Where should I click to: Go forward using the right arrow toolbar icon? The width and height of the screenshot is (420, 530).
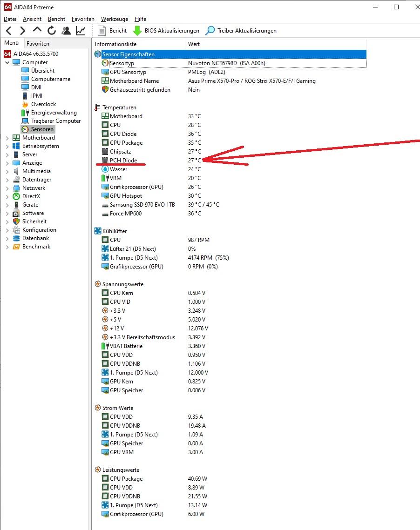tap(23, 31)
